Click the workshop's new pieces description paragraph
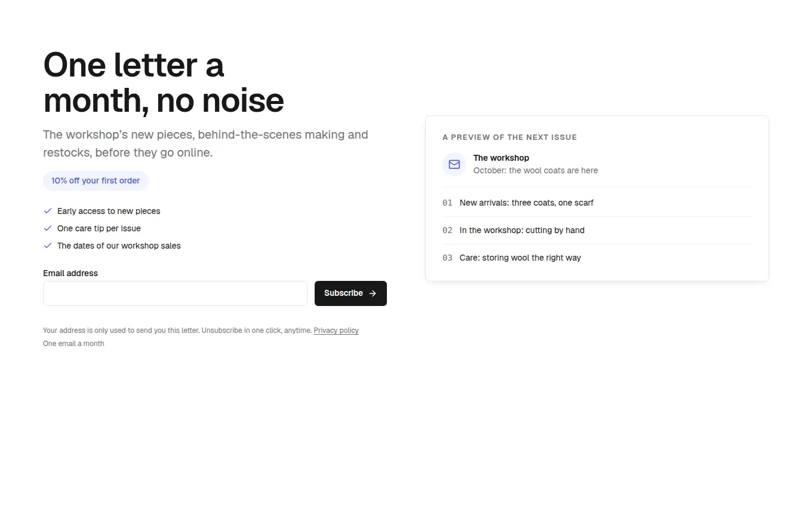The height and width of the screenshot is (508, 812). 205,143
